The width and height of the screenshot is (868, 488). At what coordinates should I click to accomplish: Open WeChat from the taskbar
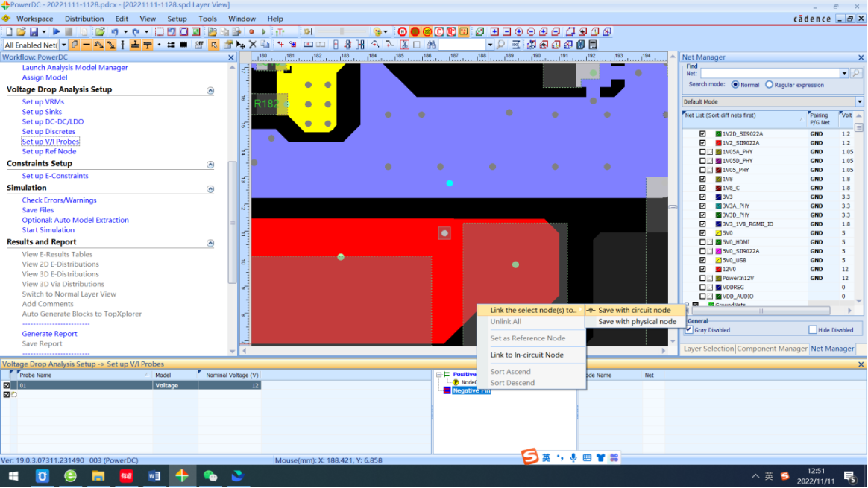pyautogui.click(x=210, y=476)
